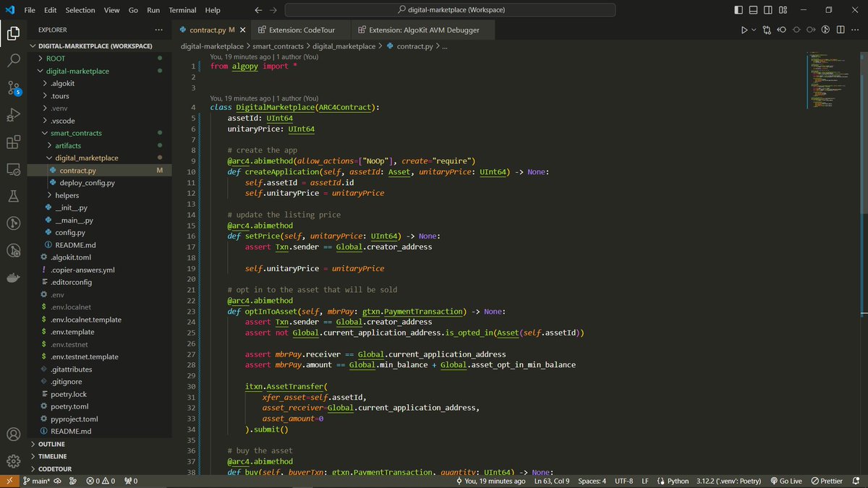868x488 pixels.
Task: Open the Help menu
Action: [x=213, y=10]
